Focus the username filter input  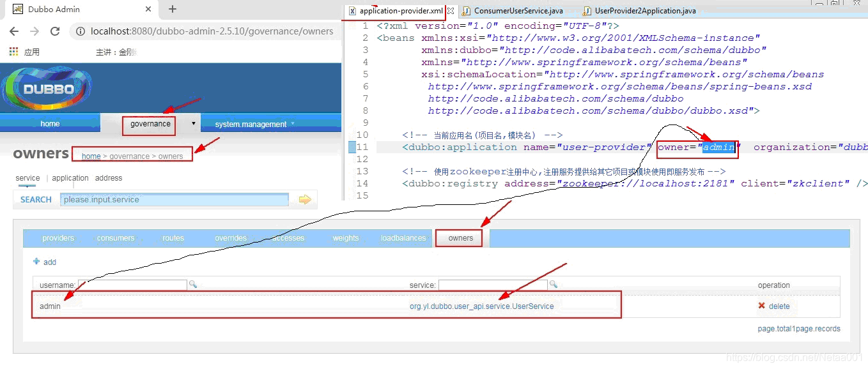(132, 285)
